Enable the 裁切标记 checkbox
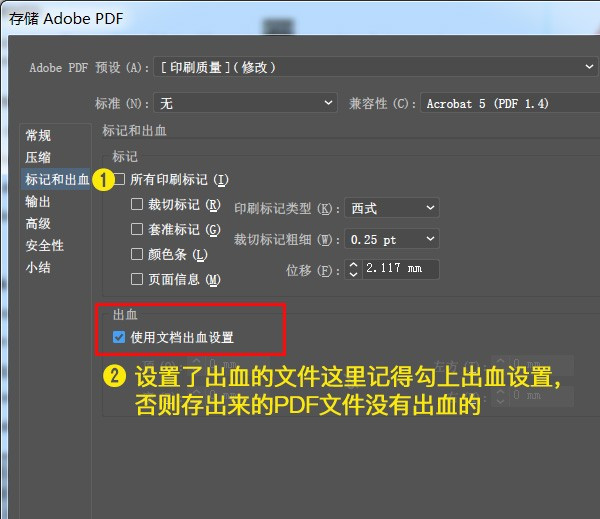The height and width of the screenshot is (519, 600). [137, 204]
